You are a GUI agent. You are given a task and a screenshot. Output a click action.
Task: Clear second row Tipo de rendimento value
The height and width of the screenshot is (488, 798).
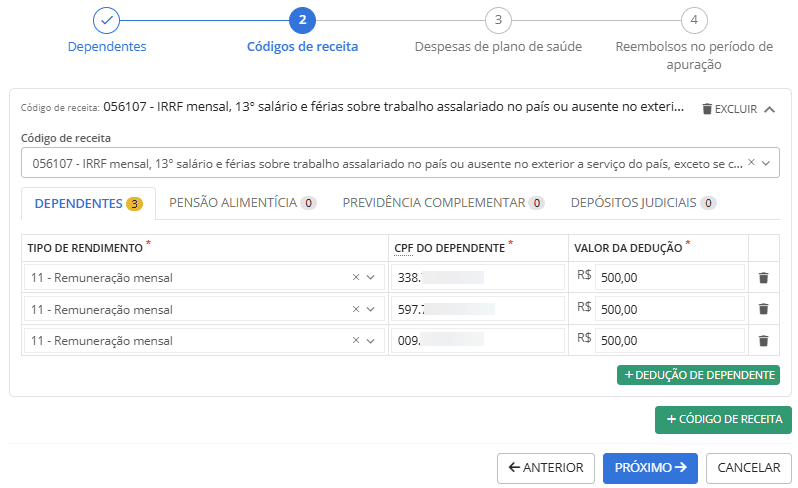click(x=355, y=309)
